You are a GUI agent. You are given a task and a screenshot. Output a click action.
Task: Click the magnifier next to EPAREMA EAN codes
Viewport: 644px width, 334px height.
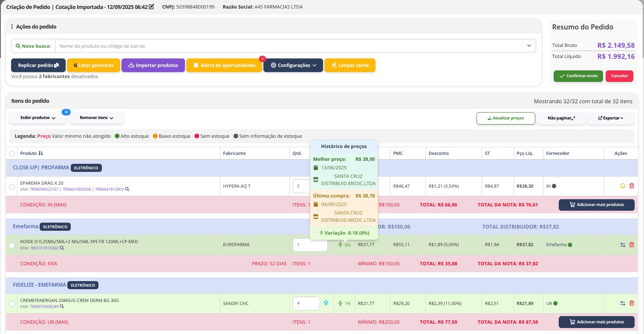[127, 189]
